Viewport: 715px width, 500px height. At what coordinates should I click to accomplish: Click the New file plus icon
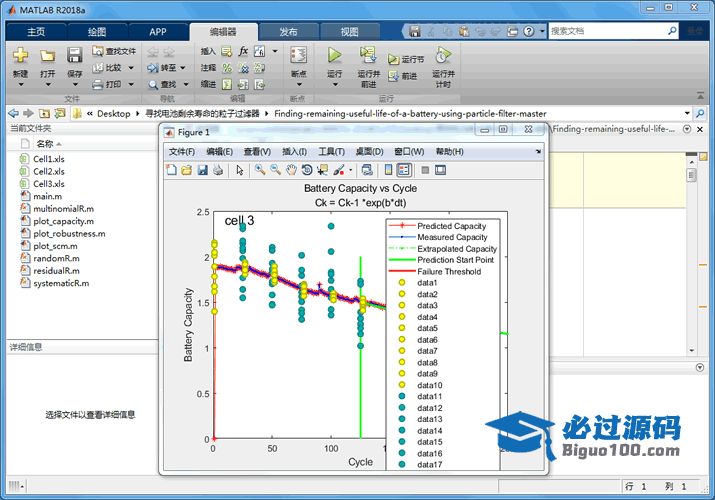[x=20, y=55]
